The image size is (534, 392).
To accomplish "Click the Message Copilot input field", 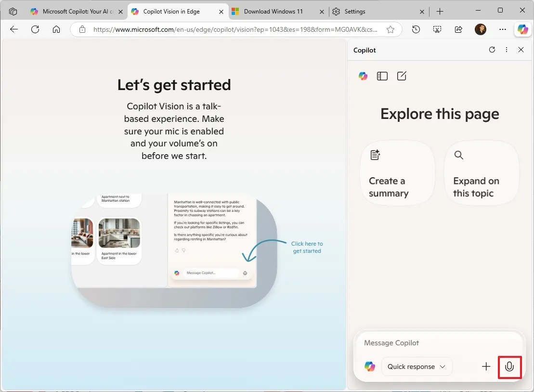I will (424, 343).
